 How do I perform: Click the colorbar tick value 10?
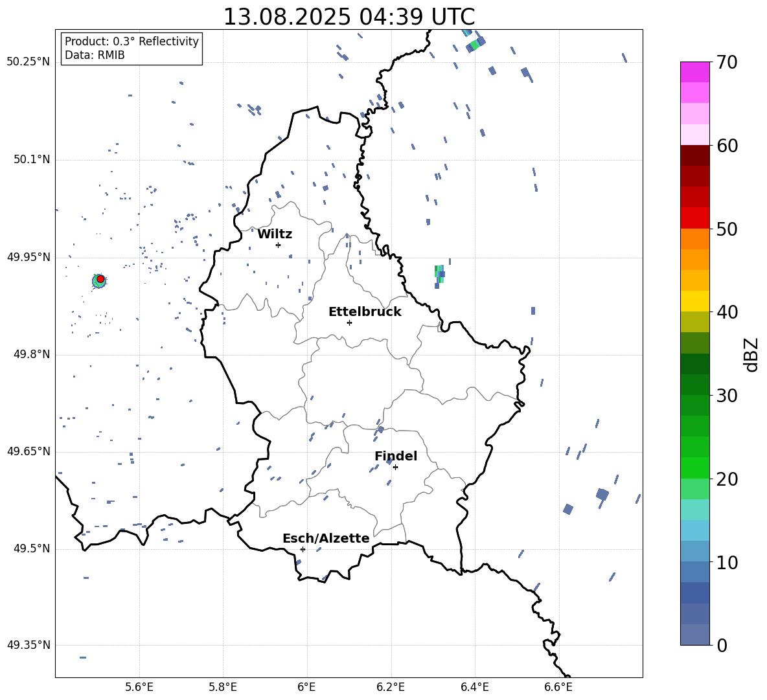click(x=727, y=562)
